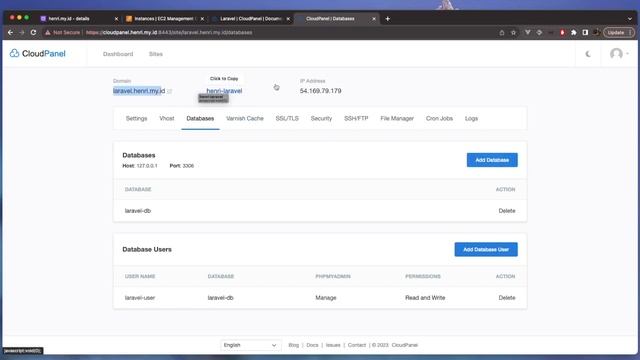
Task: Click the laravel-user user name
Action: (140, 298)
